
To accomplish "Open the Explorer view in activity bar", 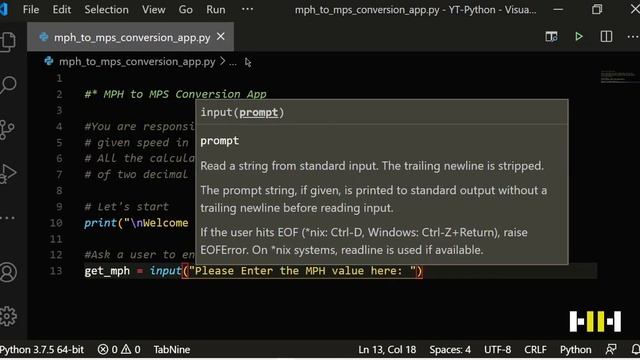I will pos(8,42).
